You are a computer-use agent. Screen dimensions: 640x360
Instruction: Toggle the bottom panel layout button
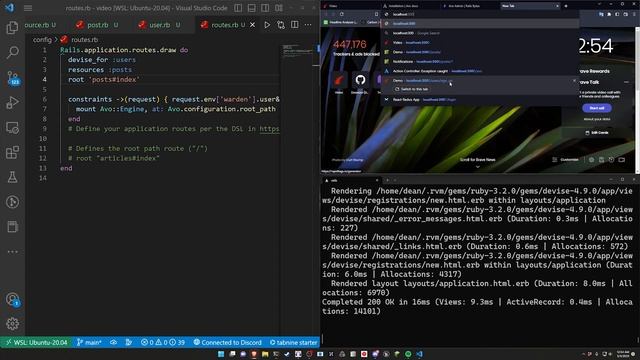point(251,8)
